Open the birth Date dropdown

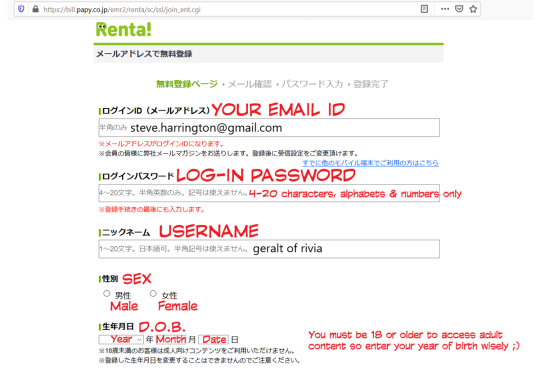pyautogui.click(x=214, y=339)
